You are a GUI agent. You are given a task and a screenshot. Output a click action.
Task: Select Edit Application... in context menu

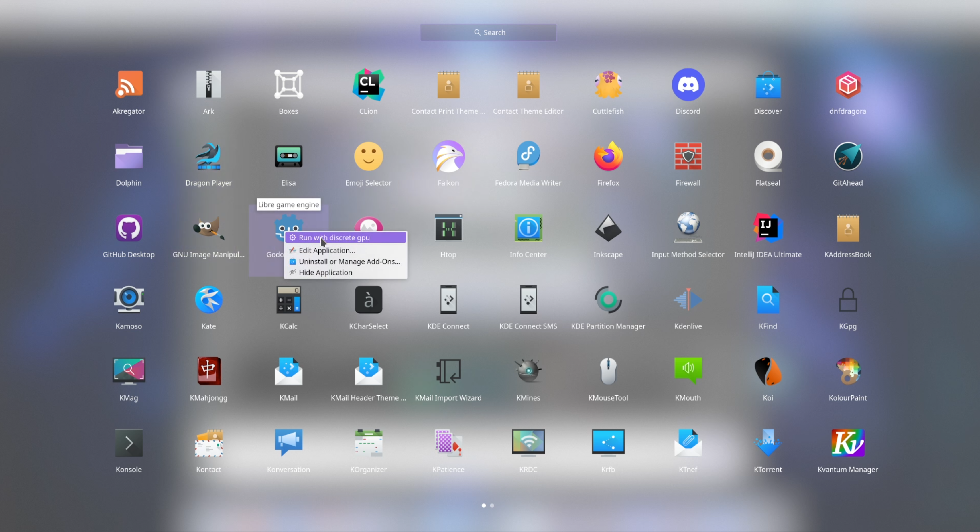click(346, 251)
